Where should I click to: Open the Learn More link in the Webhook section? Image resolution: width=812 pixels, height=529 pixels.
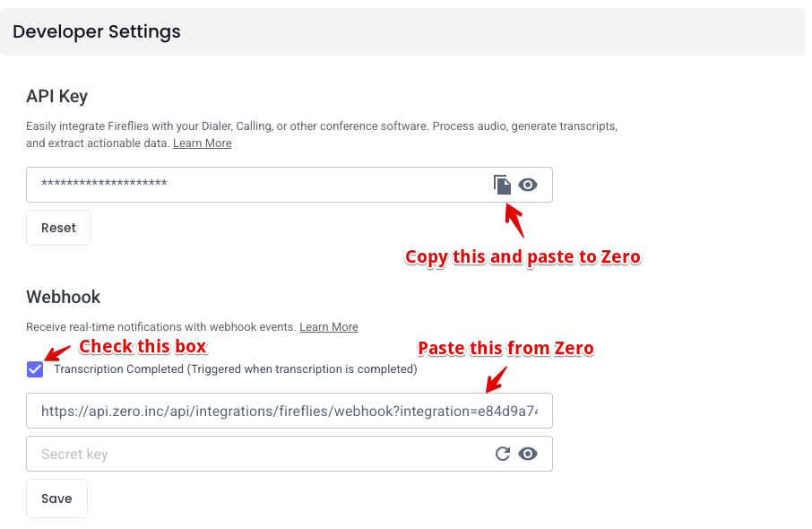pyautogui.click(x=329, y=327)
